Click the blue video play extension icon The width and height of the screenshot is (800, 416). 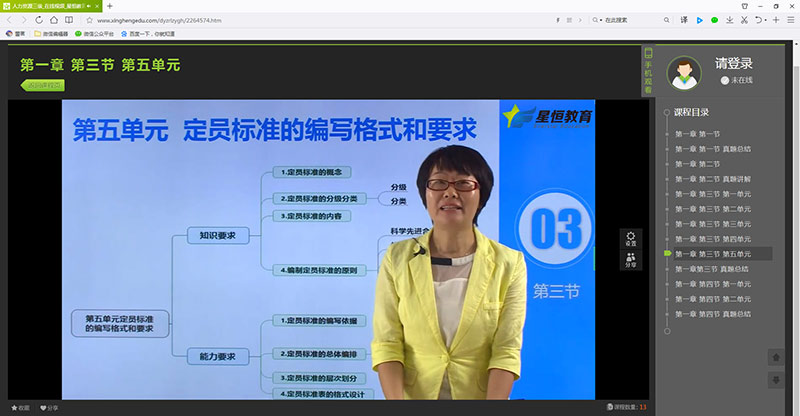pyautogui.click(x=699, y=20)
